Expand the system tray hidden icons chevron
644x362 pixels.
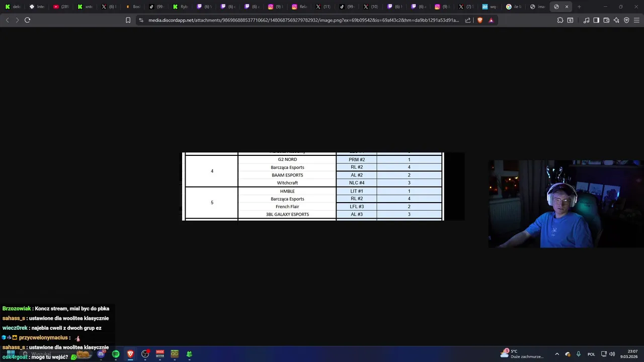click(557, 354)
